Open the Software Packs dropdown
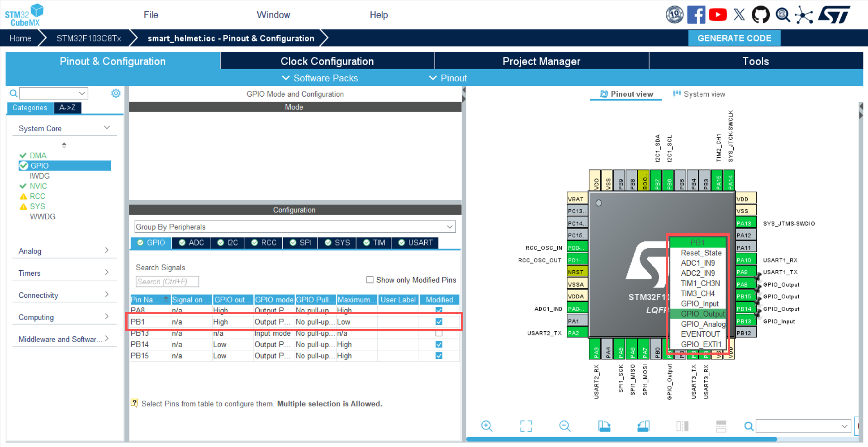The height and width of the screenshot is (447, 868). [x=320, y=78]
